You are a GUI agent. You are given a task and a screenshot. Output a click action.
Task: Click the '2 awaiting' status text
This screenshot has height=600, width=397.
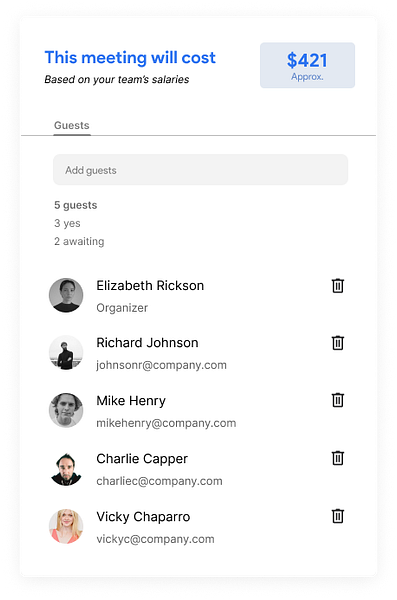coord(79,241)
